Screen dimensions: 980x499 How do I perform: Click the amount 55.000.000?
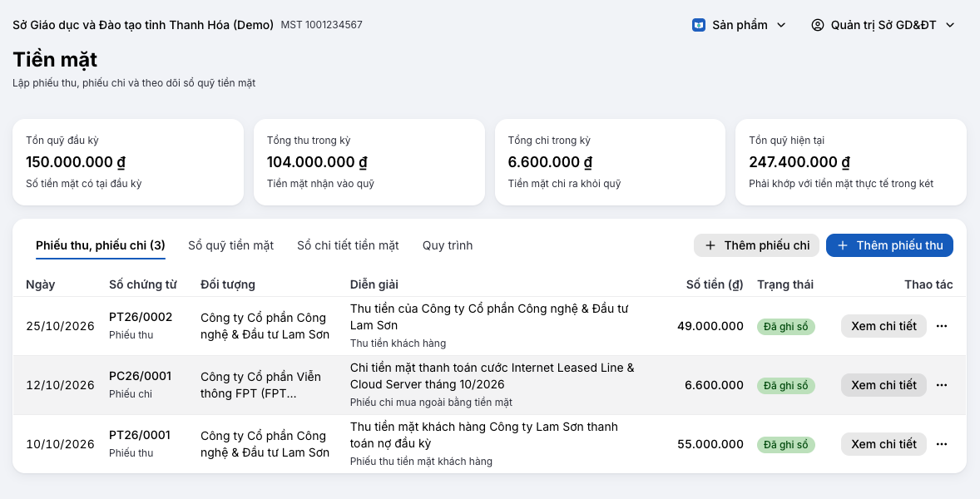710,444
